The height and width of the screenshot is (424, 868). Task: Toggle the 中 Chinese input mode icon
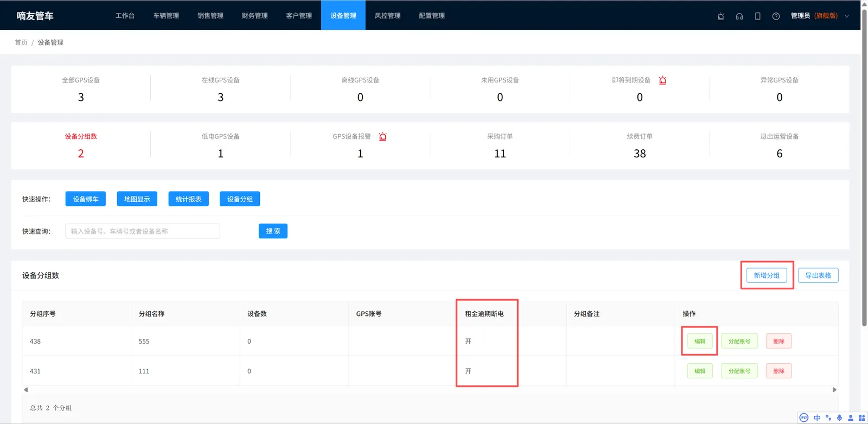click(817, 417)
